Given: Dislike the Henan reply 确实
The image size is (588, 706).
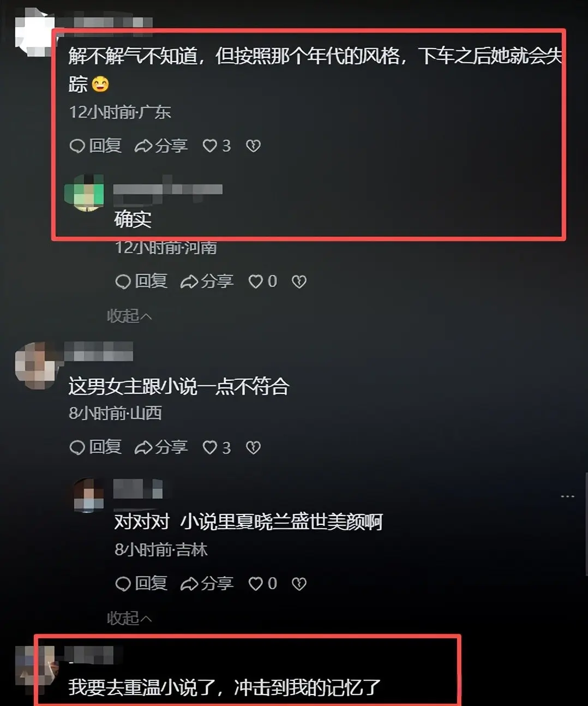Looking at the screenshot, I should pyautogui.click(x=299, y=282).
